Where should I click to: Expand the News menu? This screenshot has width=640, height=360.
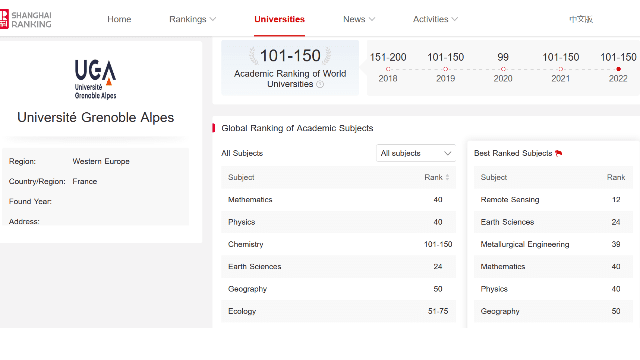point(359,19)
